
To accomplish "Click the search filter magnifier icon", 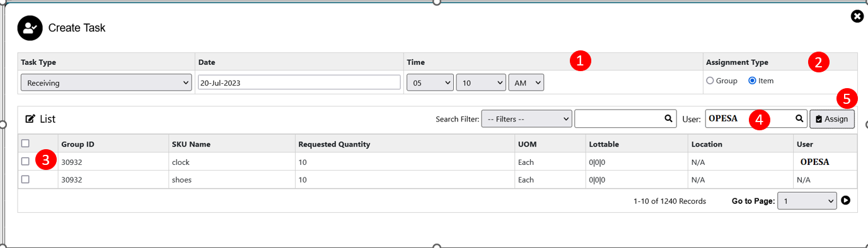I will pos(668,118).
